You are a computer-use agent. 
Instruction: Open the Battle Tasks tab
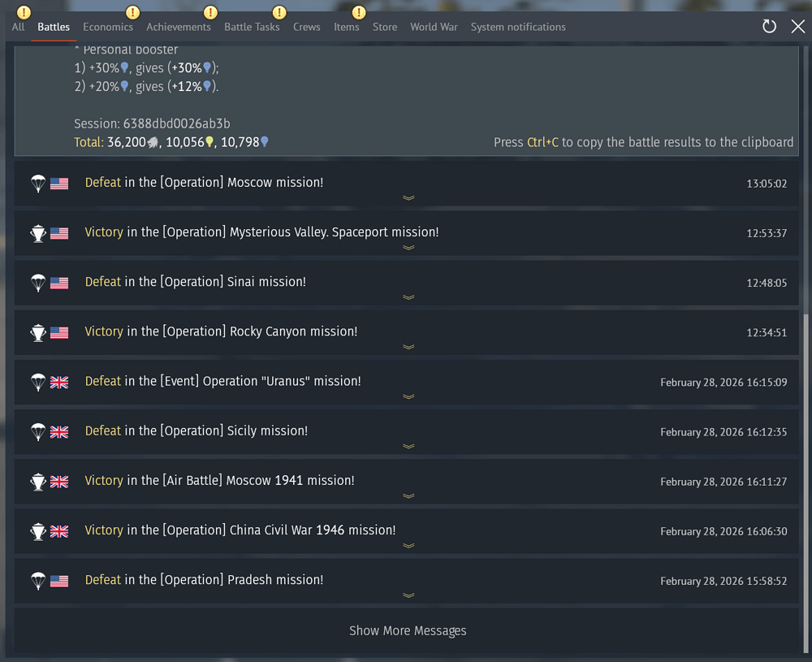252,27
